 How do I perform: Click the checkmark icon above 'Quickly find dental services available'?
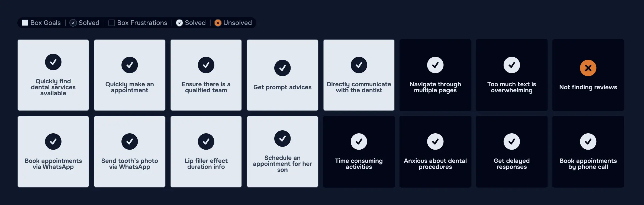coord(53,62)
